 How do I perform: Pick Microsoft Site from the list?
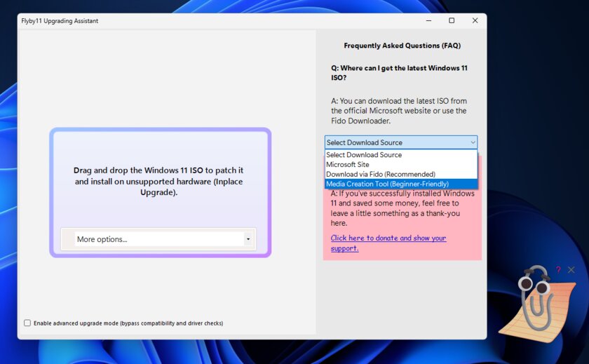(x=401, y=165)
